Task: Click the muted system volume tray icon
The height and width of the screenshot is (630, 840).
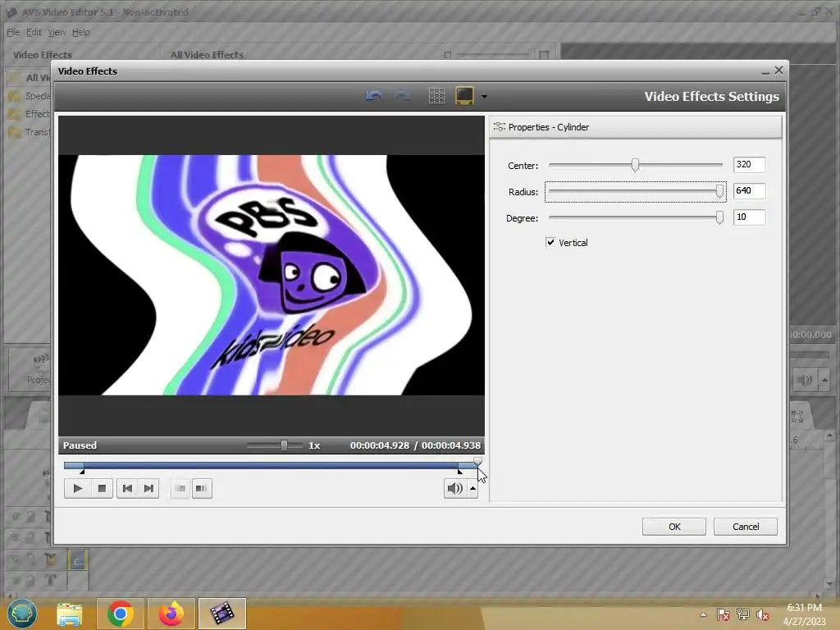Action: pyautogui.click(x=762, y=614)
